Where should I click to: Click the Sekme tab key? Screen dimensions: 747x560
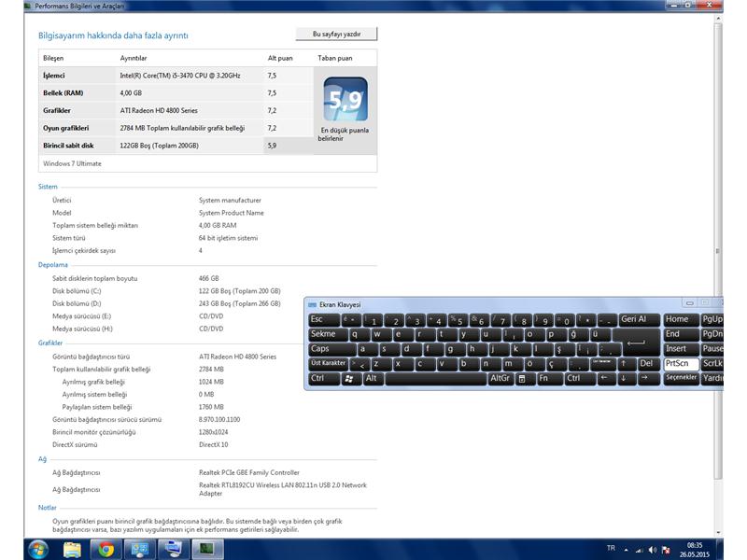[329, 334]
